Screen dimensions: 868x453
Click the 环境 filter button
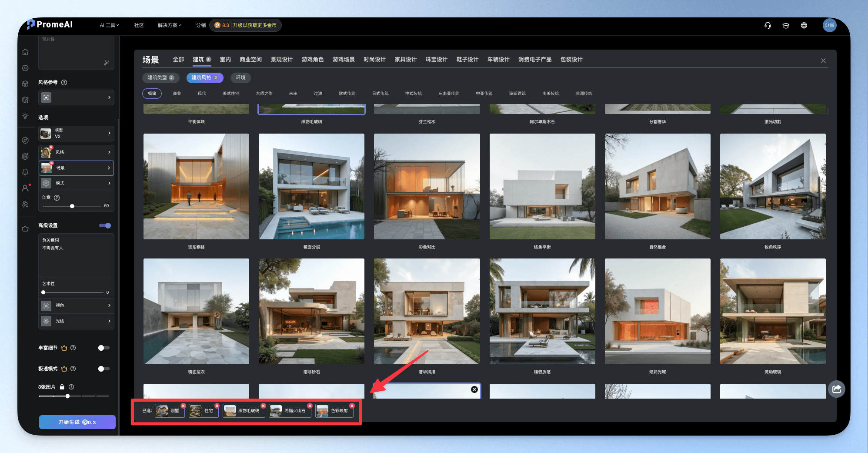point(240,77)
